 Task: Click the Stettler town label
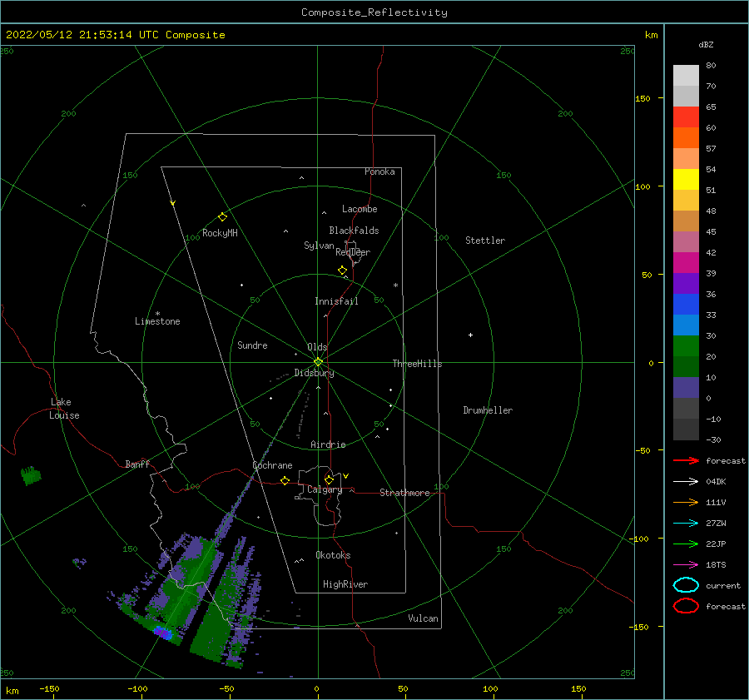click(485, 241)
